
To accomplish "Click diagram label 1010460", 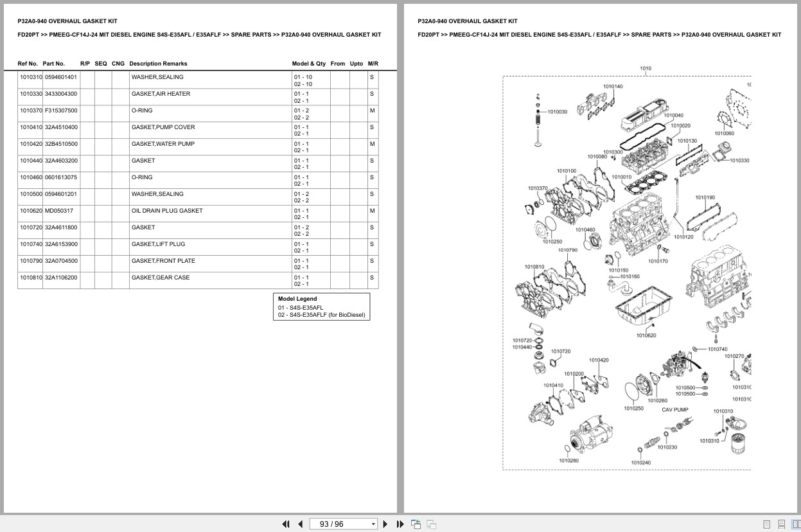I will coord(585,229).
